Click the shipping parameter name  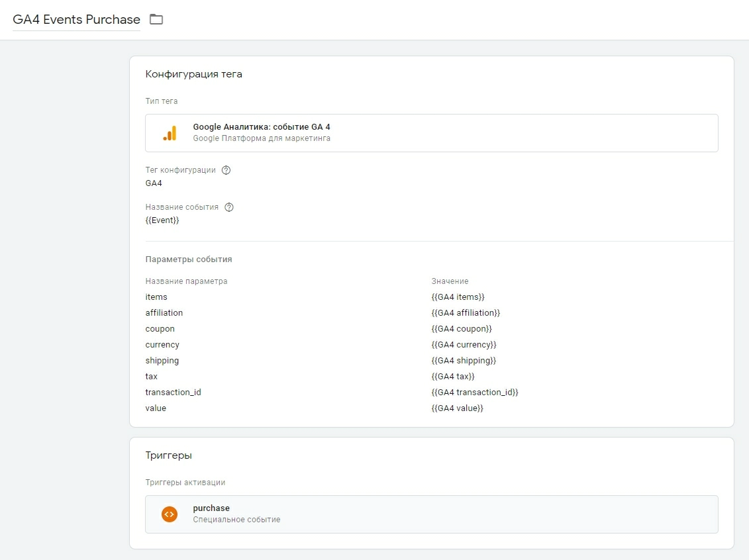[x=162, y=361]
